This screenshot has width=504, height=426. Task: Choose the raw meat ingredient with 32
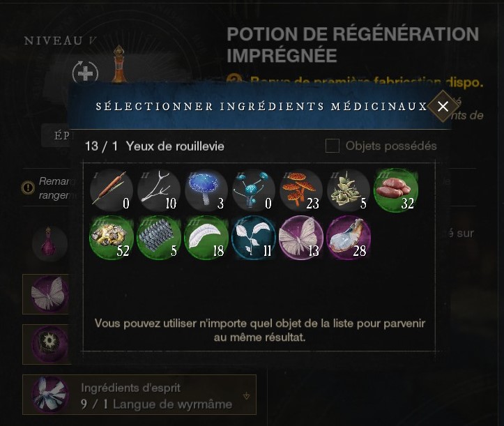pos(396,190)
